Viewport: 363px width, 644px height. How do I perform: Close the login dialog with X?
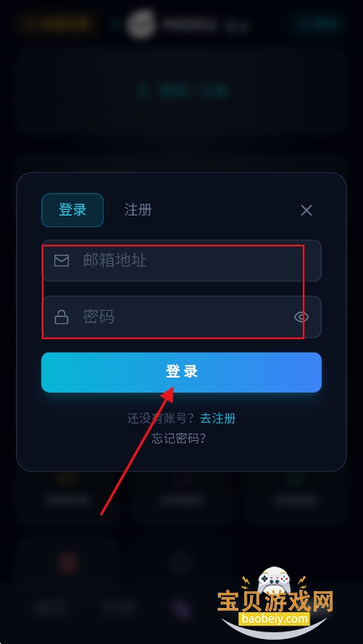(306, 210)
